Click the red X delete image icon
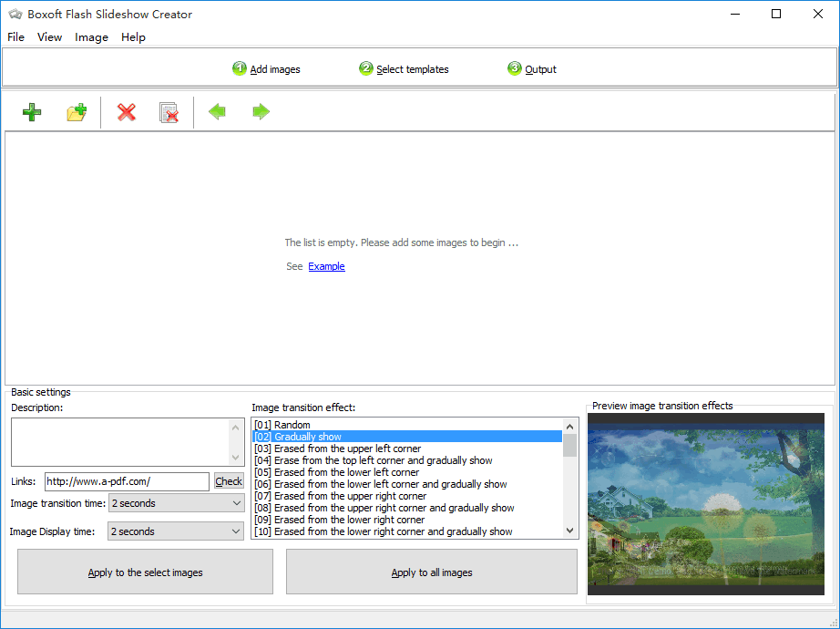Image resolution: width=840 pixels, height=629 pixels. (x=127, y=112)
